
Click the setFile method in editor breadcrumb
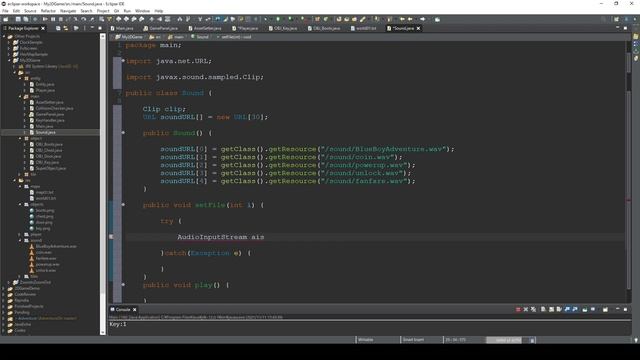point(234,37)
